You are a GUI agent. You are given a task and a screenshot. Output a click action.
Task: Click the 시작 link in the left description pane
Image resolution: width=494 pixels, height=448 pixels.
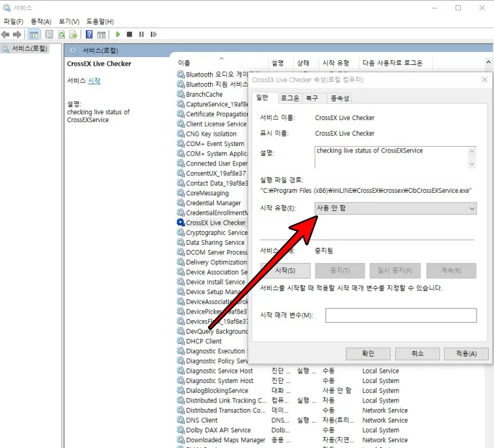click(94, 81)
